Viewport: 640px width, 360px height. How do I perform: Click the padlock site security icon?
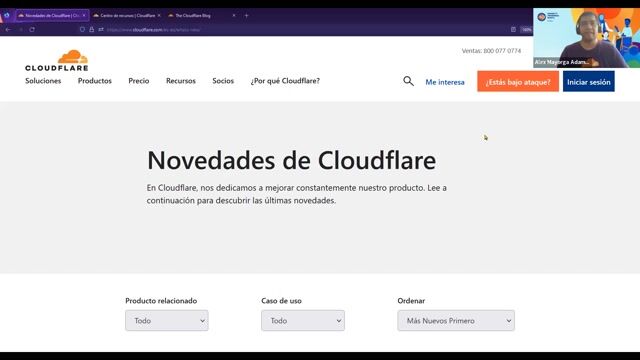tap(91, 29)
